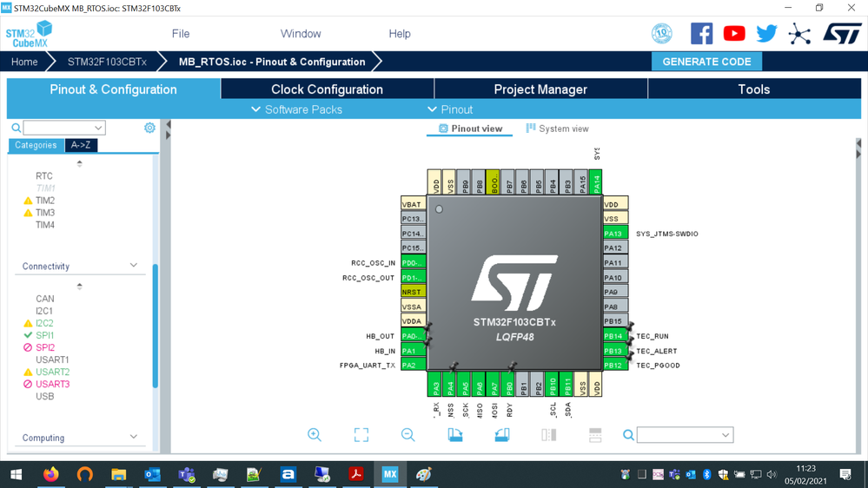Click the left panel vertical scrollbar

155,326
